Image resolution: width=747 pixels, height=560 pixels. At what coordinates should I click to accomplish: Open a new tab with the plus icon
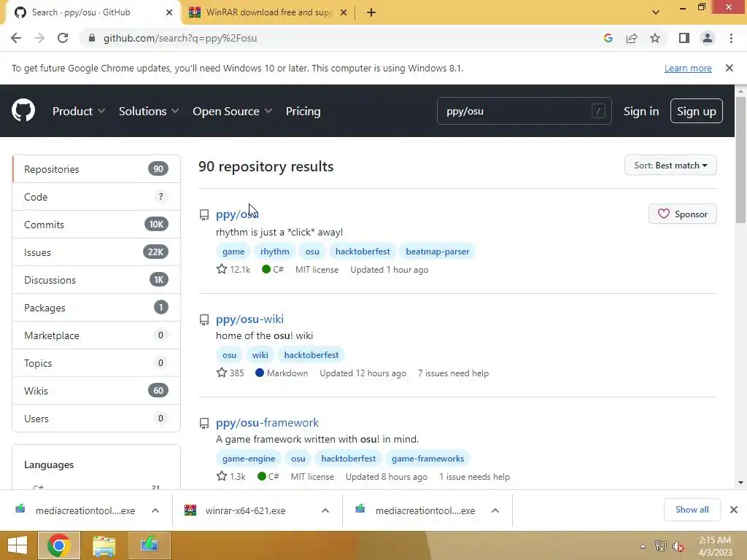point(371,12)
